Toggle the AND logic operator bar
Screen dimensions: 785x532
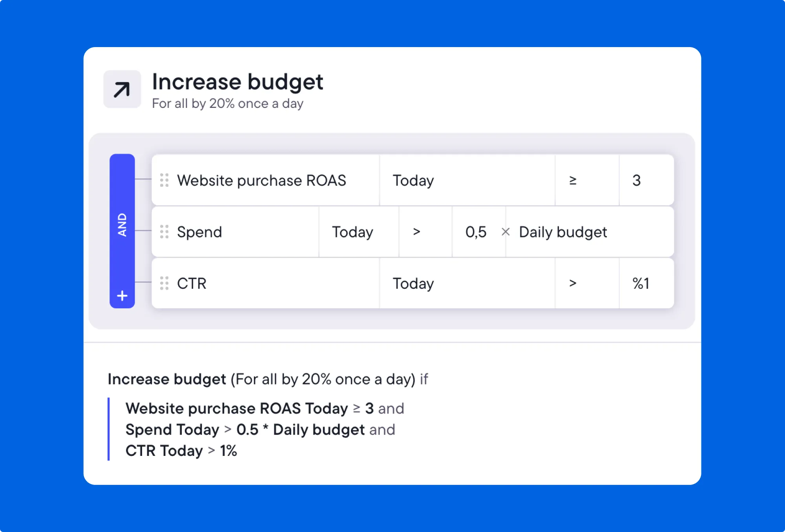(122, 224)
